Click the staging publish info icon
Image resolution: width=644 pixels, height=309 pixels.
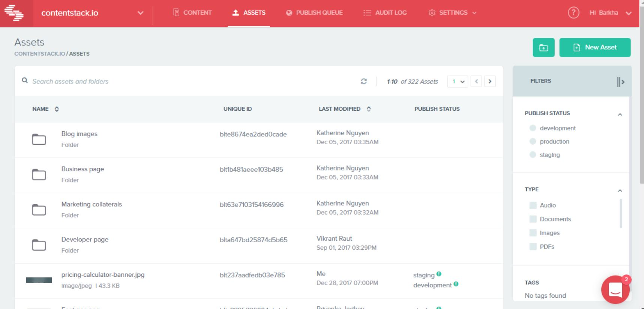click(439, 274)
